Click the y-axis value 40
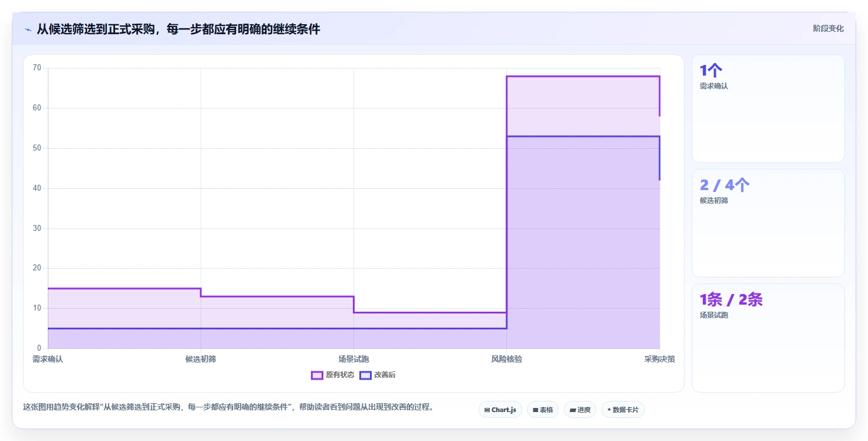 [37, 188]
